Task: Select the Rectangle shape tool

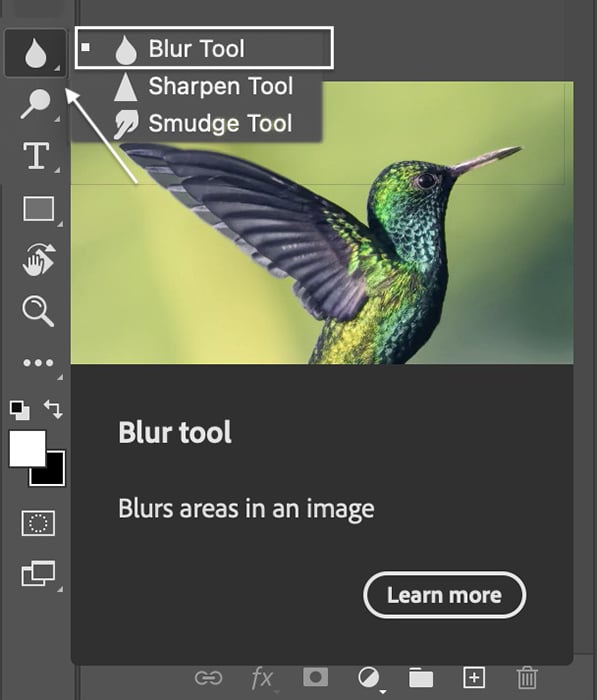Action: pyautogui.click(x=38, y=208)
